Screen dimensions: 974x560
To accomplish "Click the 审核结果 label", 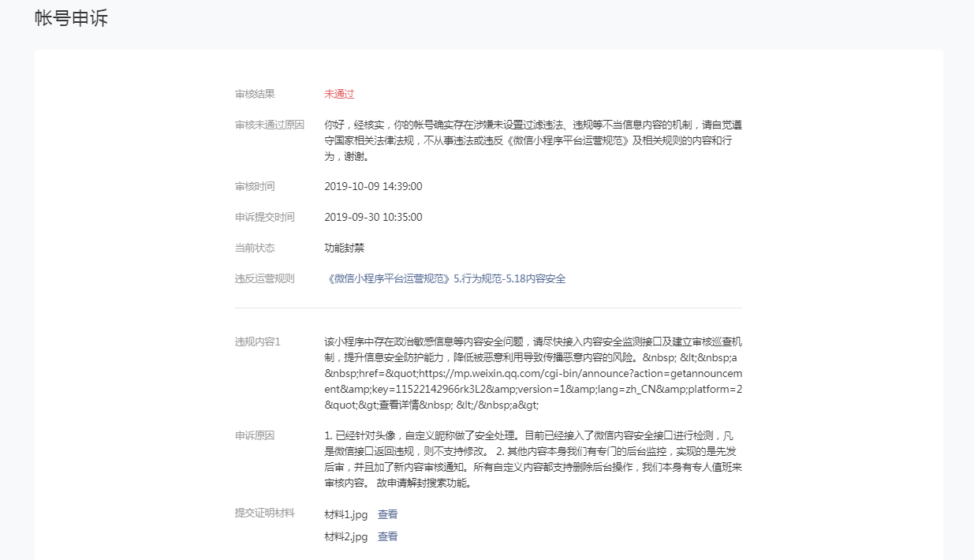I will [255, 94].
